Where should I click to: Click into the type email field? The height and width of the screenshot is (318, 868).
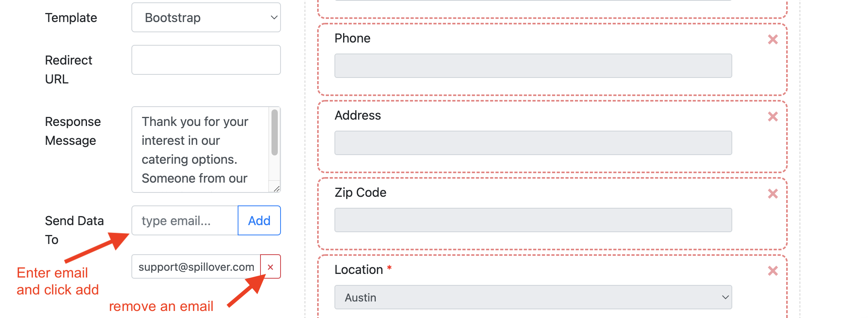pos(185,220)
